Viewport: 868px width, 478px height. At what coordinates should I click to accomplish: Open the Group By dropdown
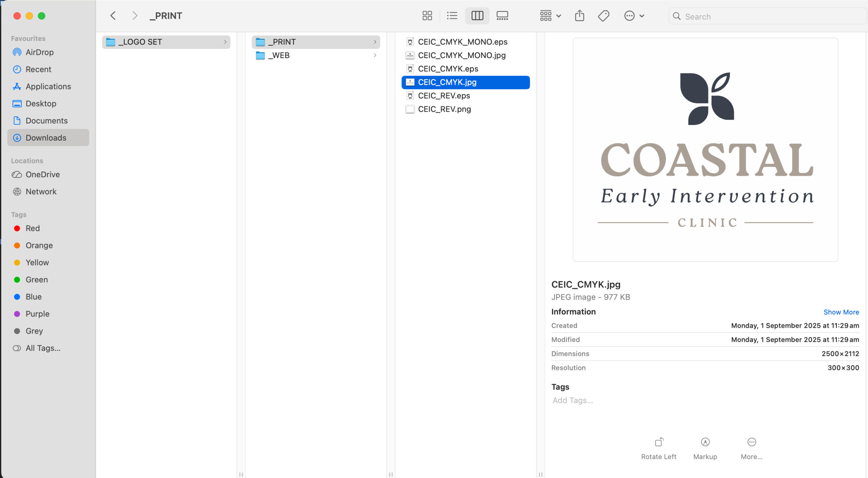click(x=550, y=16)
